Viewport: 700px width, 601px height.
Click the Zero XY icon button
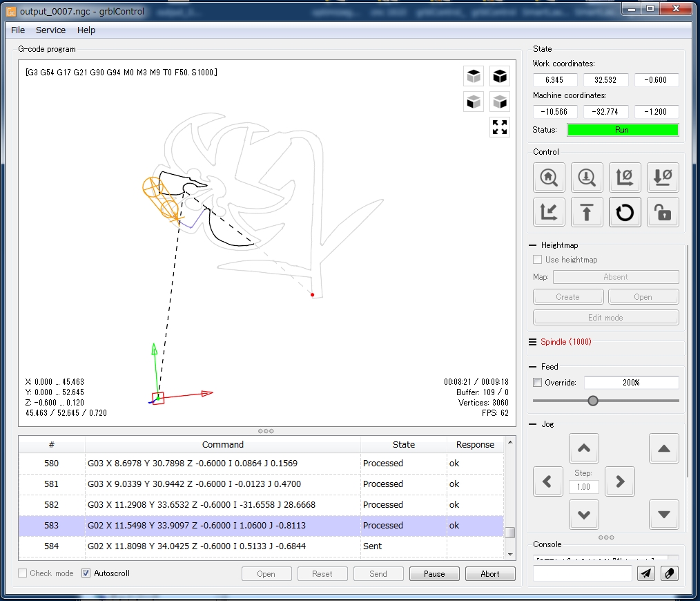click(625, 178)
